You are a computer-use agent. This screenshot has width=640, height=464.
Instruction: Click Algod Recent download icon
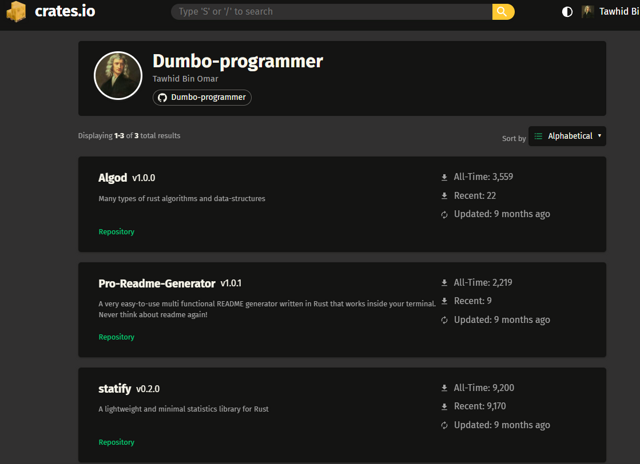pyautogui.click(x=444, y=196)
